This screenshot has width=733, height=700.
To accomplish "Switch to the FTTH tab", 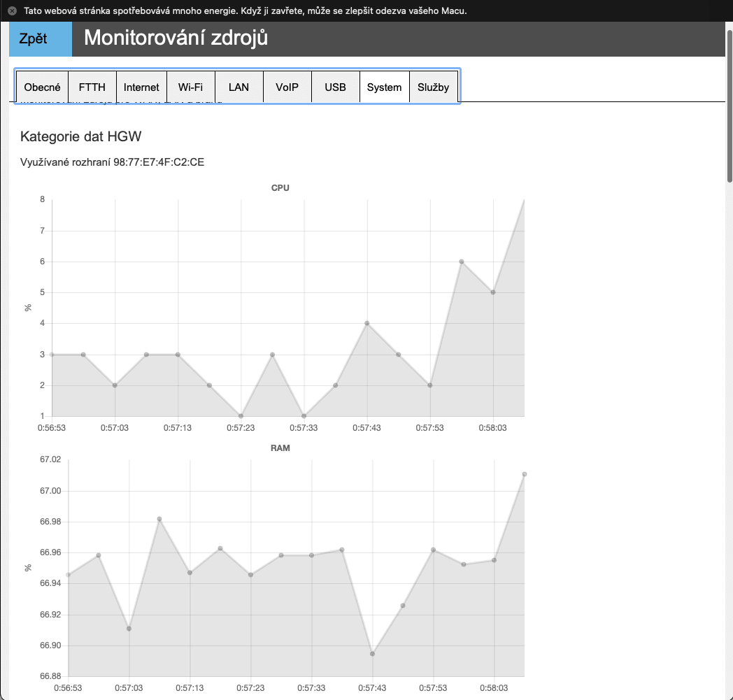I will coord(92,87).
